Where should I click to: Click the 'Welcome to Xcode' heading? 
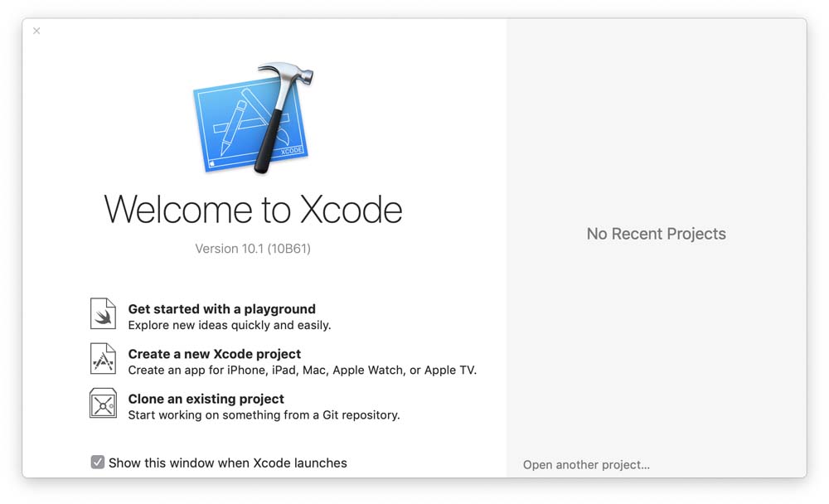(253, 209)
